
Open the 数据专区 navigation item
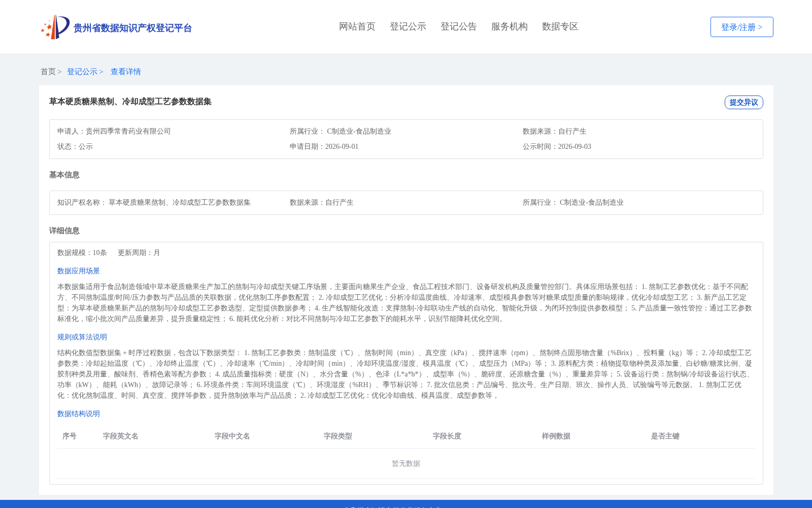tap(560, 26)
